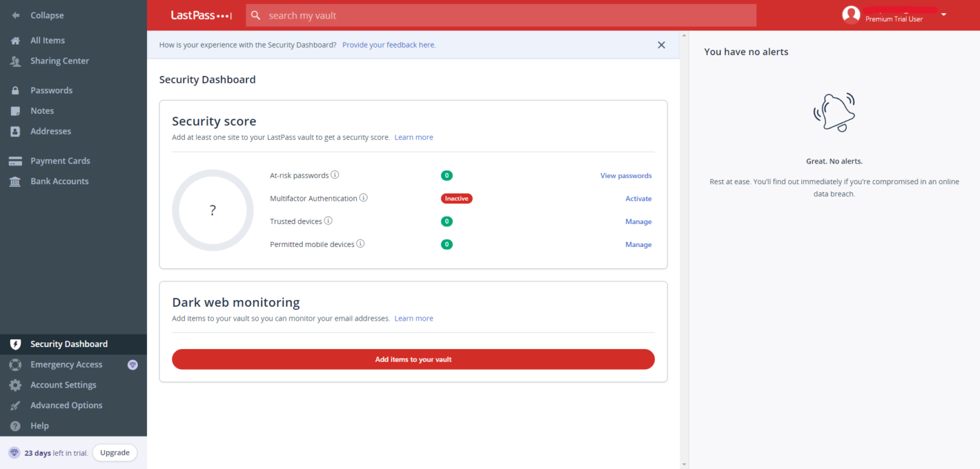Collapse the left sidebar

point(46,15)
